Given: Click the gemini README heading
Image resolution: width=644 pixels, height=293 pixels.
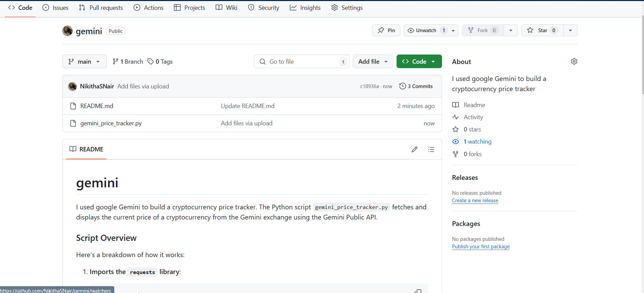Looking at the screenshot, I should pos(97,183).
